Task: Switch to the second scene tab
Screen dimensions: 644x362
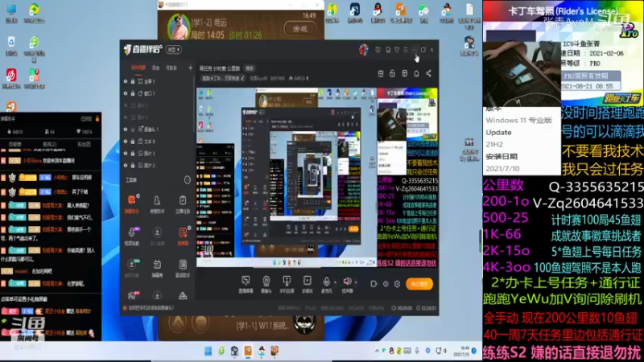Action: pos(155,68)
